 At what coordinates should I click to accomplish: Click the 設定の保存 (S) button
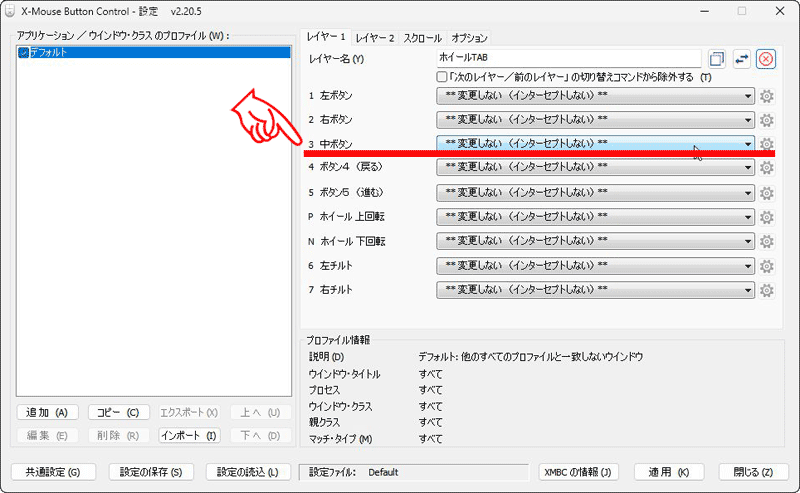tap(152, 472)
